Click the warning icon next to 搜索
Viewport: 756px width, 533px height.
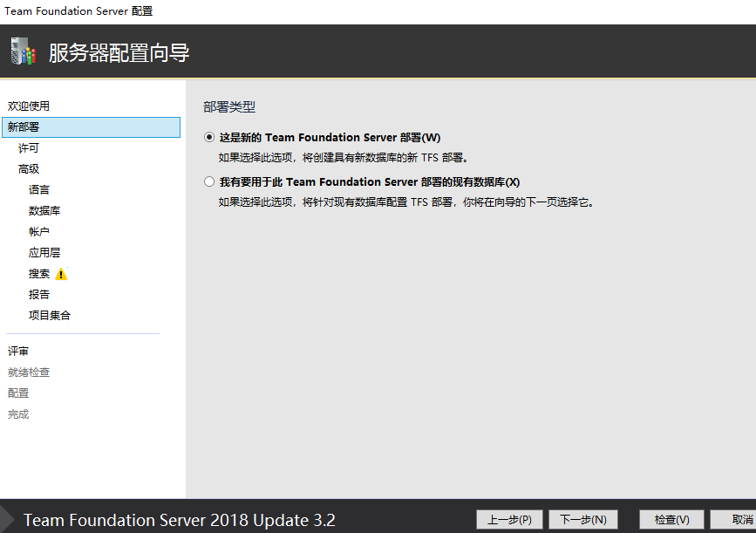tap(61, 274)
